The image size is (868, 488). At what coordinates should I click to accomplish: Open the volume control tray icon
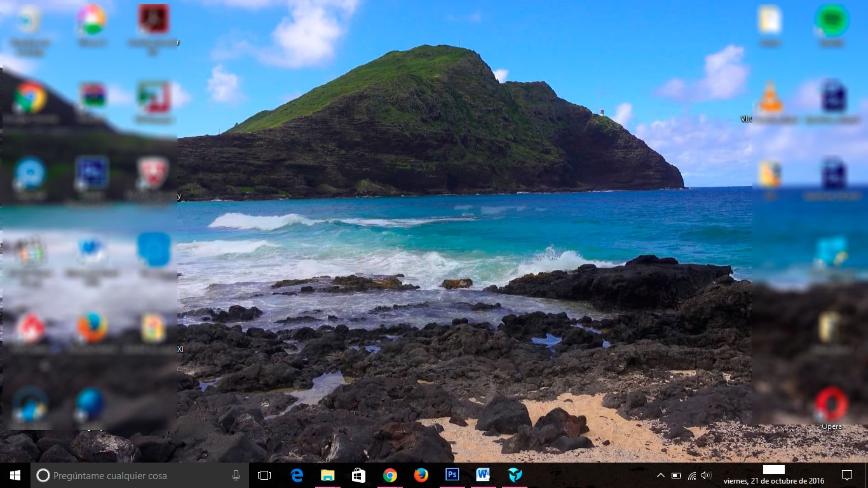(705, 475)
